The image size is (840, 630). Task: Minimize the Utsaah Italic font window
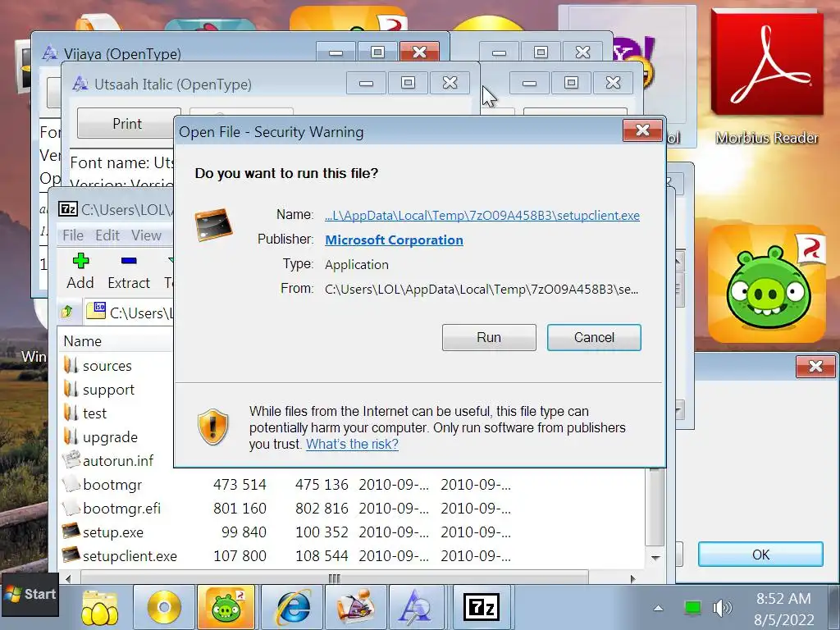[366, 83]
